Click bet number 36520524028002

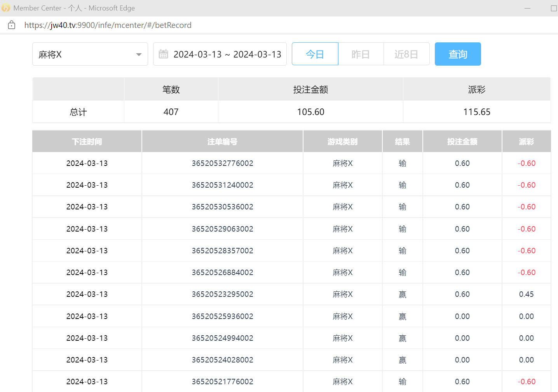pos(222,360)
